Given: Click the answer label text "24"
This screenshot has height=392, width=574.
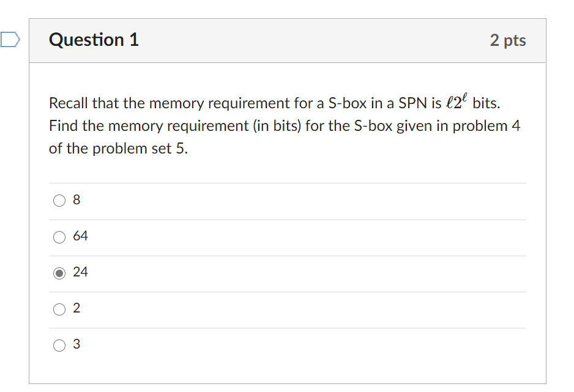Looking at the screenshot, I should (x=80, y=272).
